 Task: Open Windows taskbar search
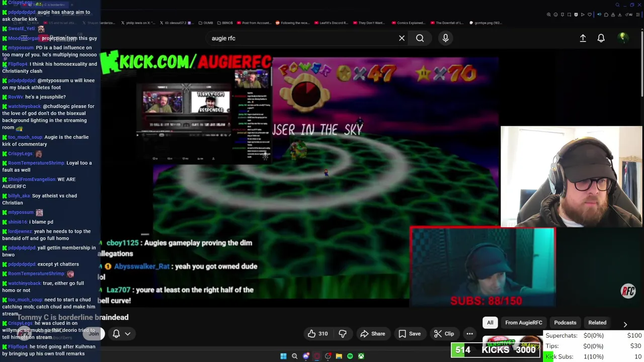[x=294, y=356]
